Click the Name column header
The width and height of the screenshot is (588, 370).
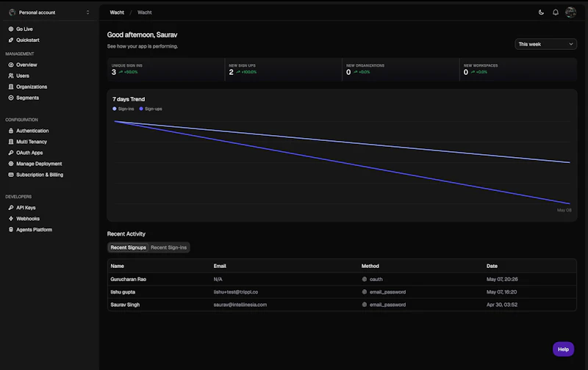(x=118, y=266)
